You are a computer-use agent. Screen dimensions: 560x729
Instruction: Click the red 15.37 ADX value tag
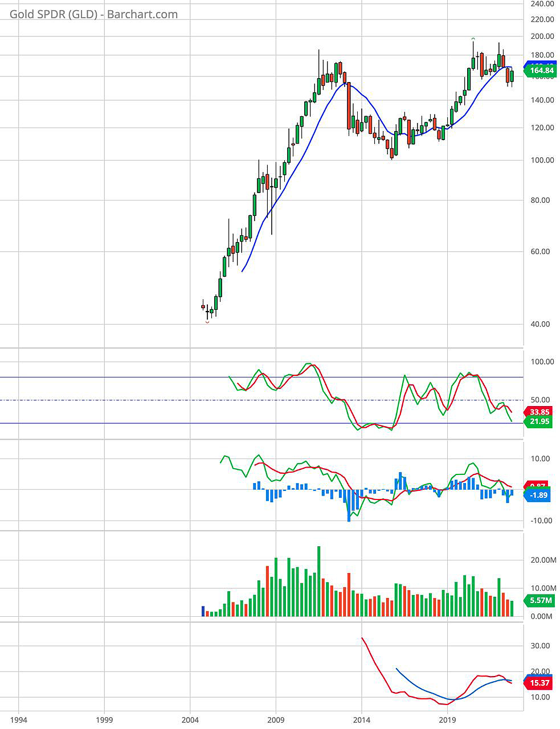(x=539, y=683)
